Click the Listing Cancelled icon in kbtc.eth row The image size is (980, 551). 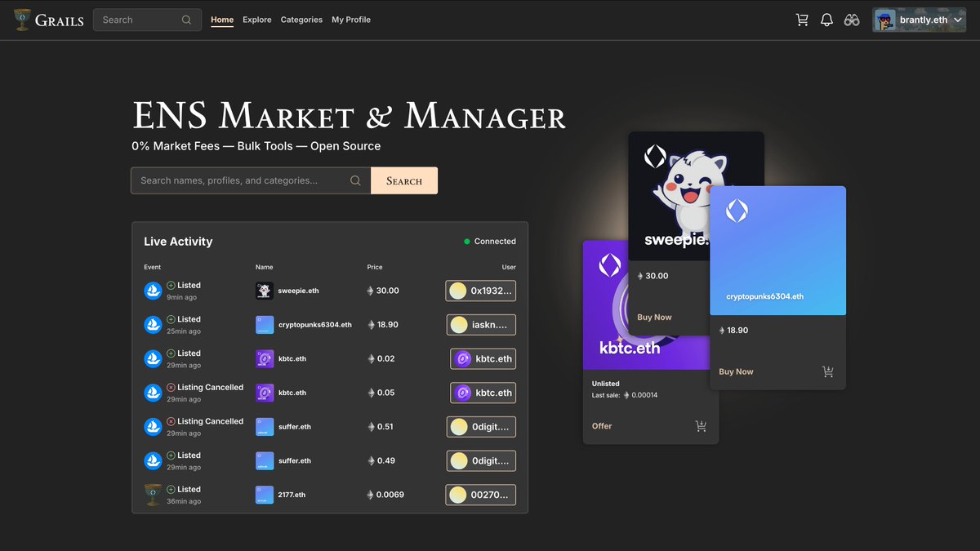click(x=171, y=388)
